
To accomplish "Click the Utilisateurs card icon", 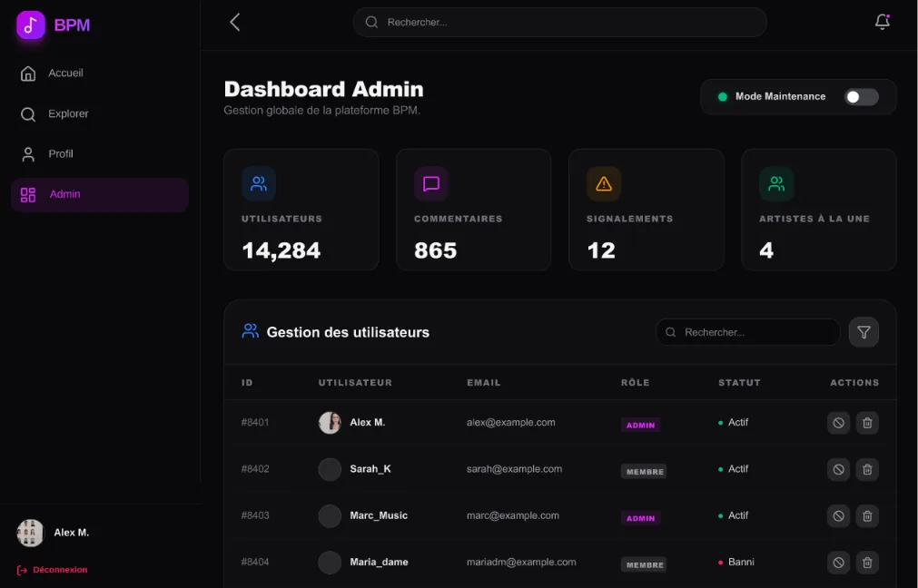I will point(259,183).
